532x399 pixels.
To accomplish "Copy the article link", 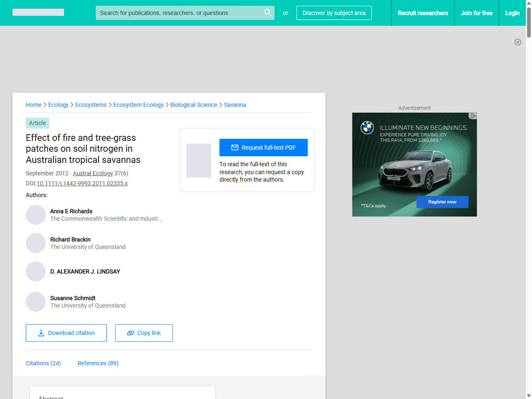I will point(144,333).
